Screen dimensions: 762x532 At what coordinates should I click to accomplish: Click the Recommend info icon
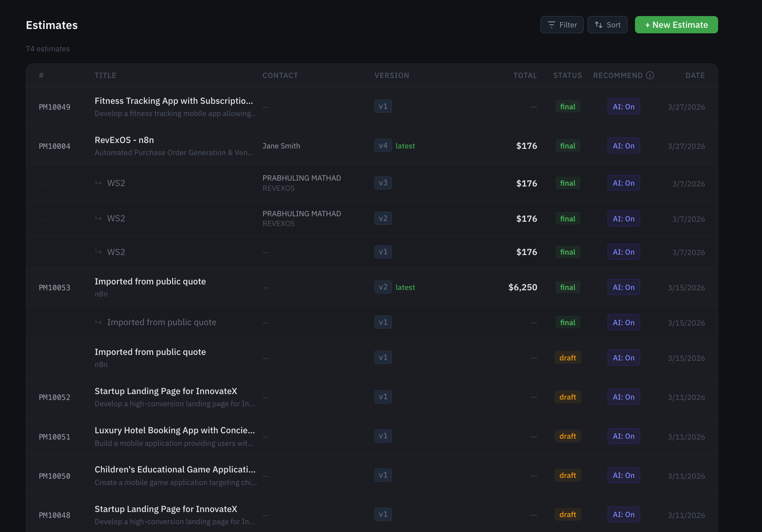coord(650,75)
